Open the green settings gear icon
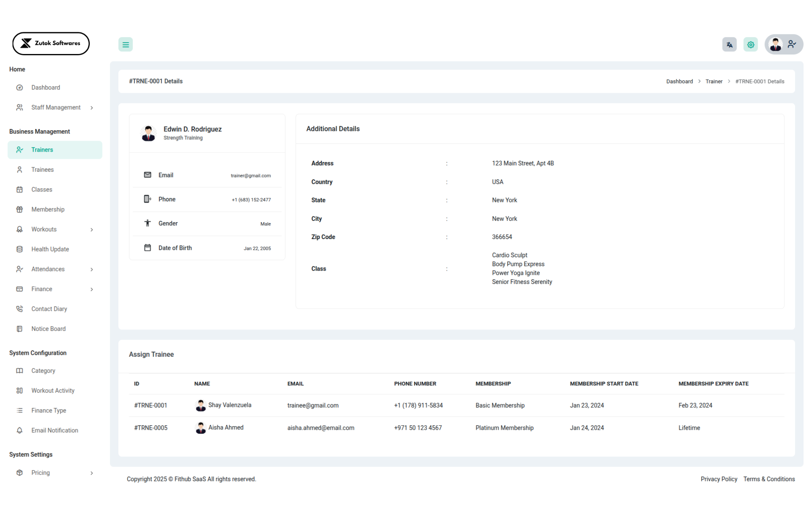The width and height of the screenshot is (812, 512). [x=750, y=45]
